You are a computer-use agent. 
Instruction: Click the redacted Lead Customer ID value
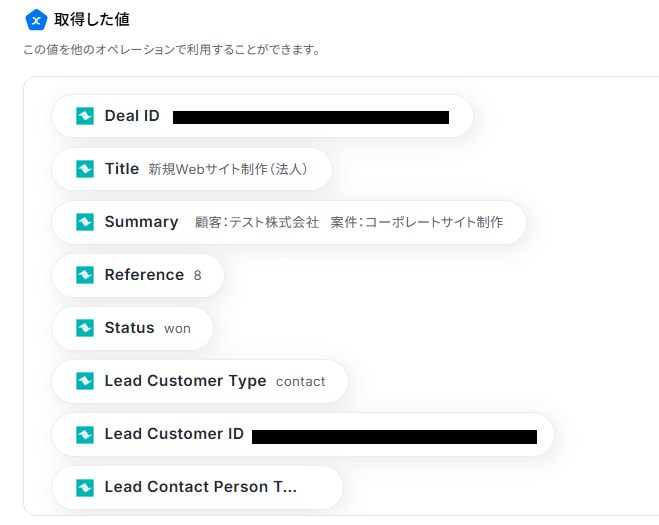pos(394,436)
